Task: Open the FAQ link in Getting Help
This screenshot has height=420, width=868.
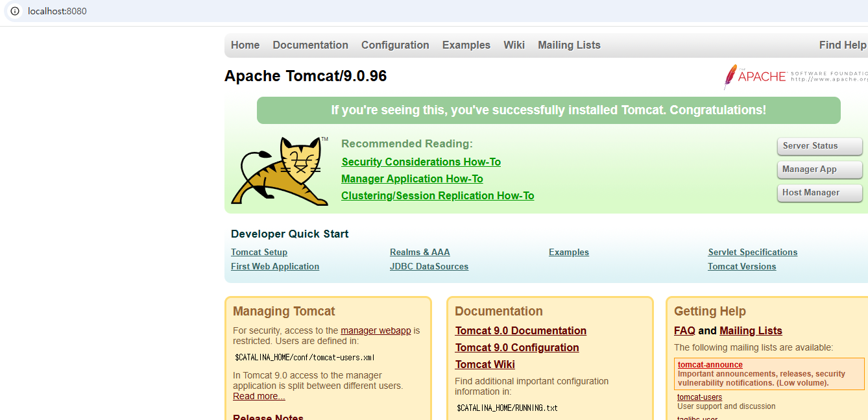Action: point(684,330)
